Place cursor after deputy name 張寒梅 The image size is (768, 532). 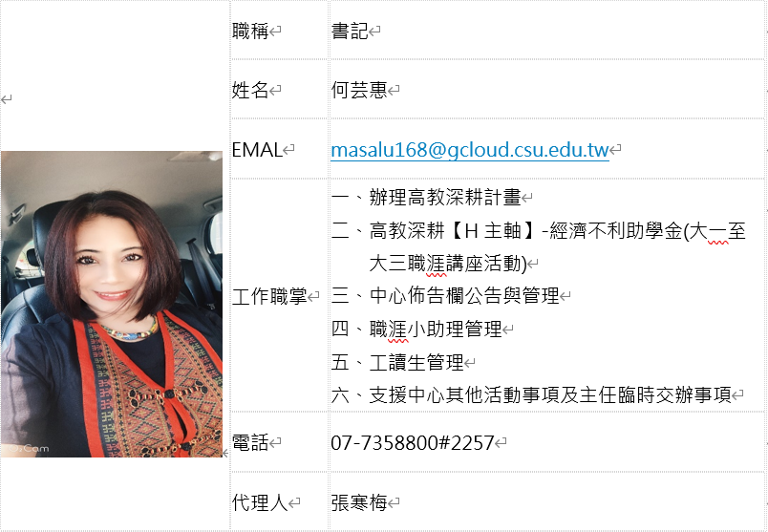pyautogui.click(x=388, y=502)
